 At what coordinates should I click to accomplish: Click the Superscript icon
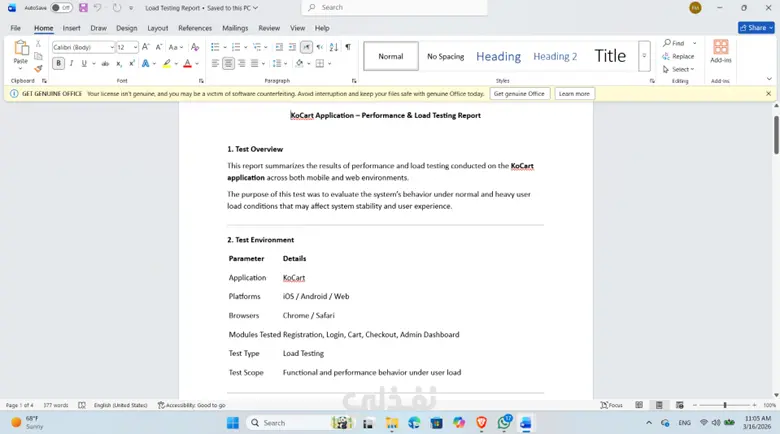point(132,63)
